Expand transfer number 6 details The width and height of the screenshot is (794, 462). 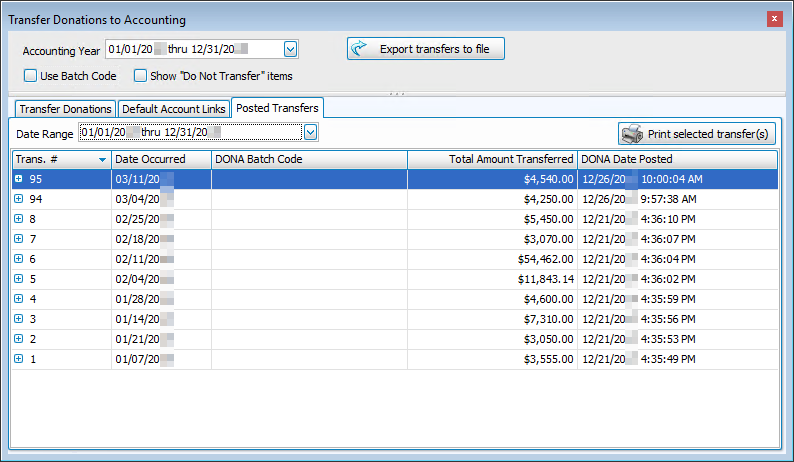19,259
